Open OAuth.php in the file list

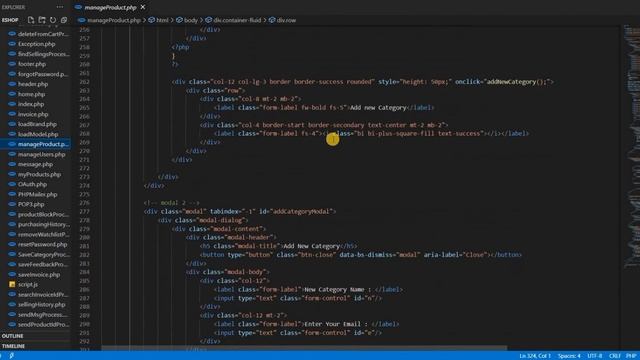32,184
